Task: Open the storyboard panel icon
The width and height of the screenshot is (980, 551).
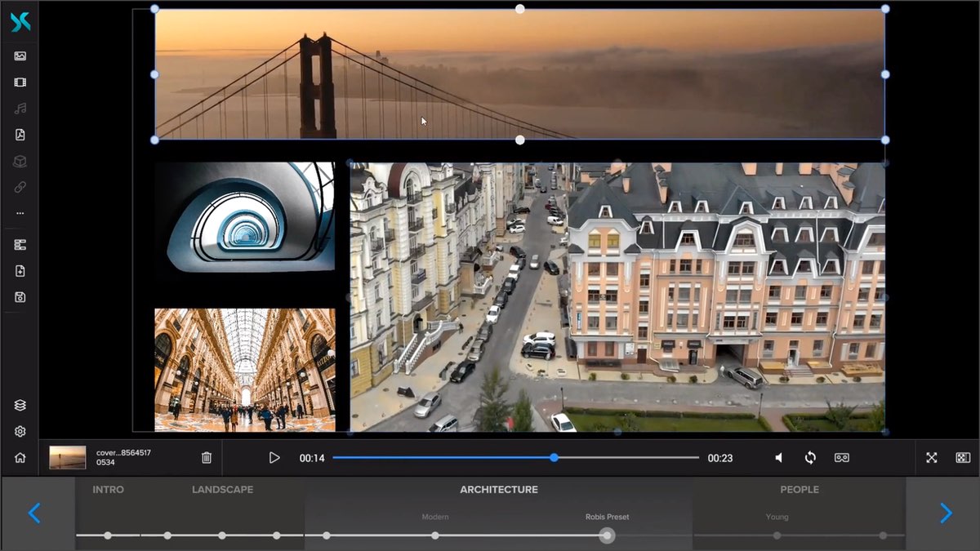Action: [x=20, y=244]
